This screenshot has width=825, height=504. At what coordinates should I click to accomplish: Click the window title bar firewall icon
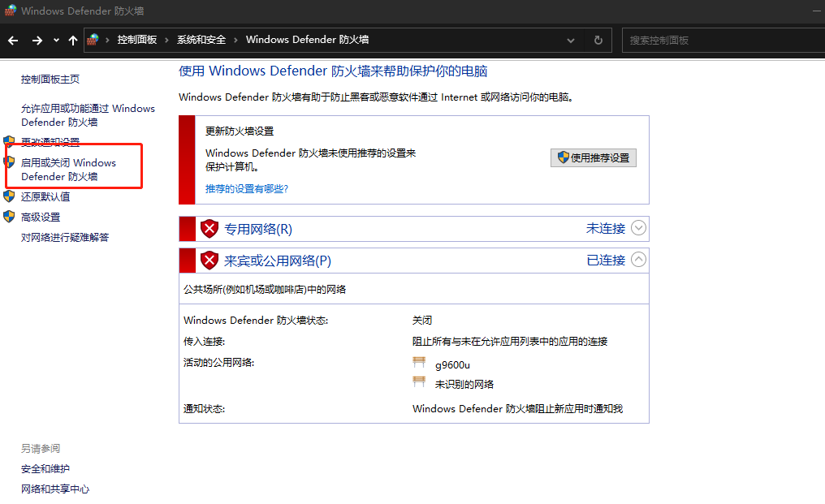point(10,11)
